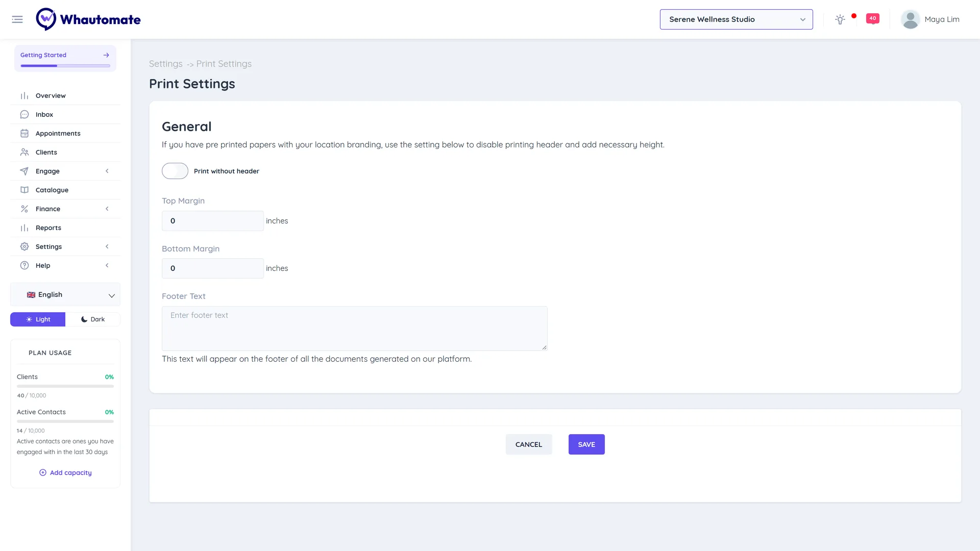980x551 pixels.
Task: Expand the Finance submenu chevron
Action: tap(107, 209)
